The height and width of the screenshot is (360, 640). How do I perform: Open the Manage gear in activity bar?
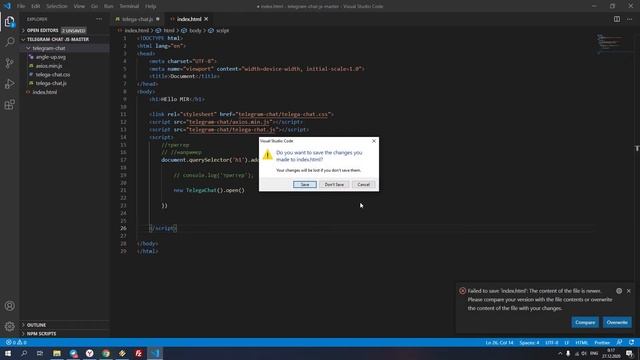coord(9,326)
